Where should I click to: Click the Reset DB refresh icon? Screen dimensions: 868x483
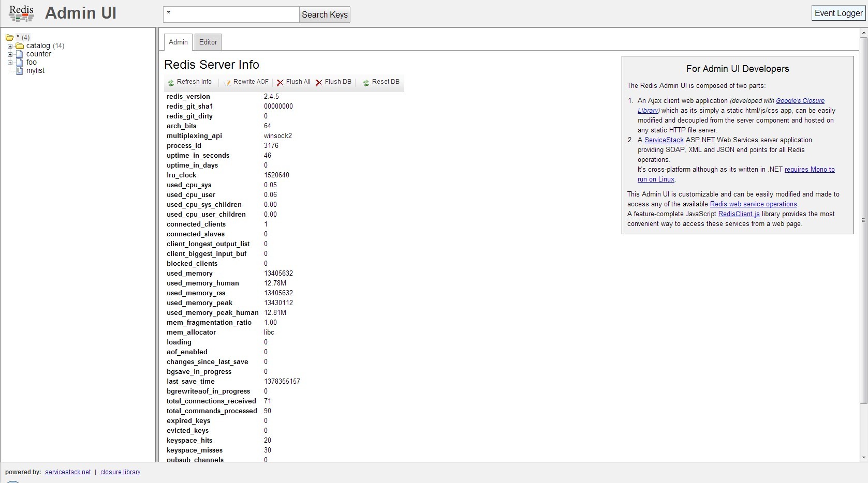tap(366, 83)
